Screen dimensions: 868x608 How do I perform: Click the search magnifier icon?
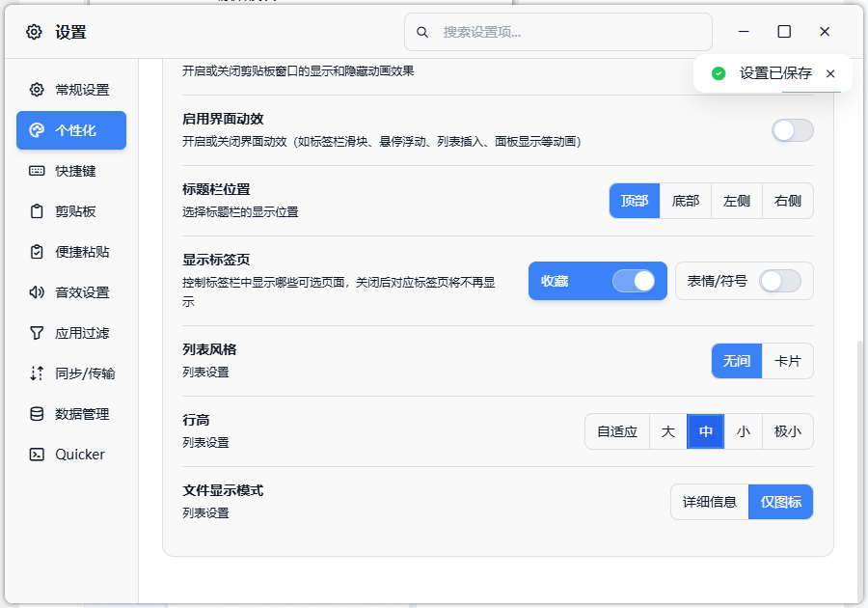422,32
